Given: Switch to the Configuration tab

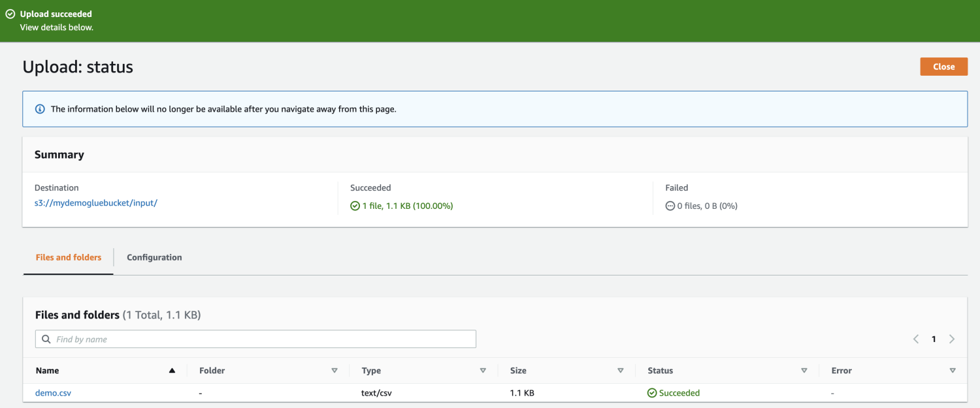Looking at the screenshot, I should point(154,257).
